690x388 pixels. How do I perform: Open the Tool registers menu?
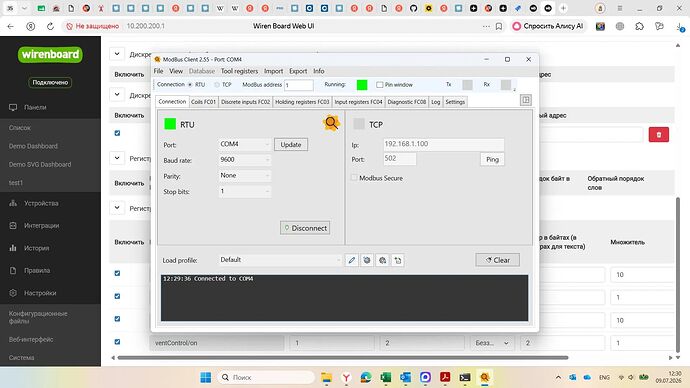(x=239, y=71)
